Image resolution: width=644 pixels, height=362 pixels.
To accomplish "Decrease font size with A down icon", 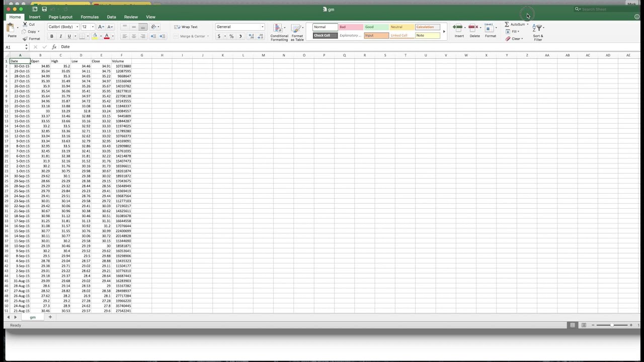I will coord(110,27).
